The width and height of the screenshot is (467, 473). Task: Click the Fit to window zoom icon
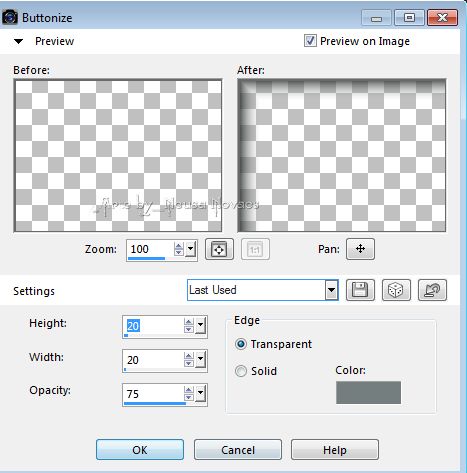pos(219,249)
